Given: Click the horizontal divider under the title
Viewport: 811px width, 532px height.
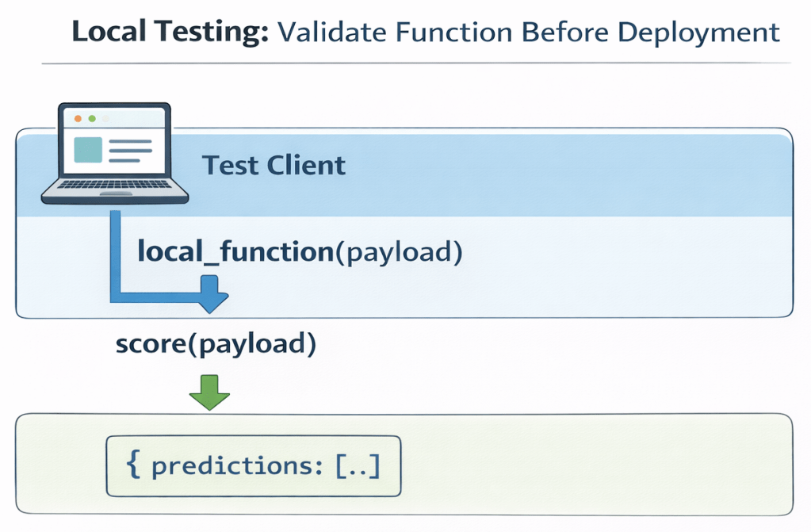Looking at the screenshot, I should (415, 63).
